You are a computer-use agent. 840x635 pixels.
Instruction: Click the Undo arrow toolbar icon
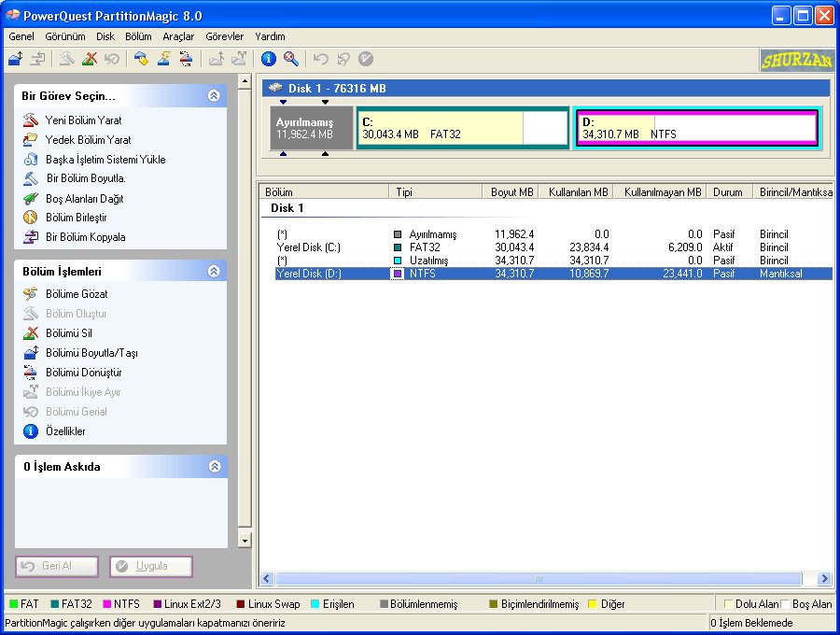tap(320, 59)
